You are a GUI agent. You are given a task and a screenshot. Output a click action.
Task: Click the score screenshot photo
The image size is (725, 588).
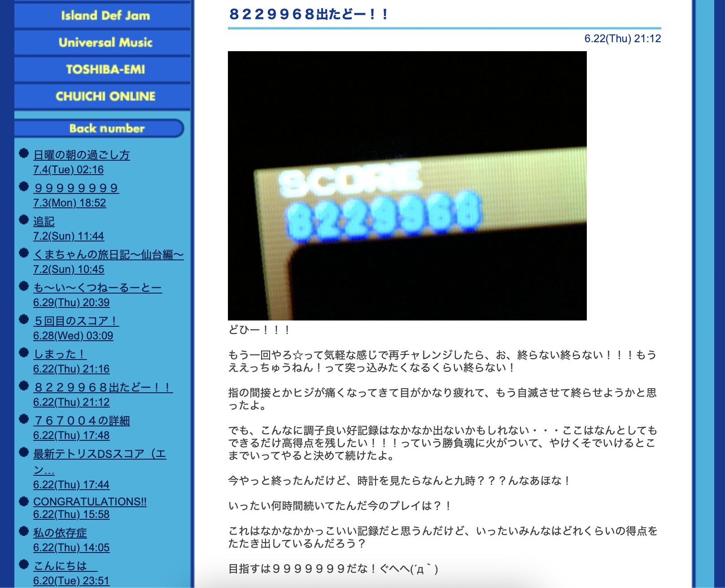(407, 186)
